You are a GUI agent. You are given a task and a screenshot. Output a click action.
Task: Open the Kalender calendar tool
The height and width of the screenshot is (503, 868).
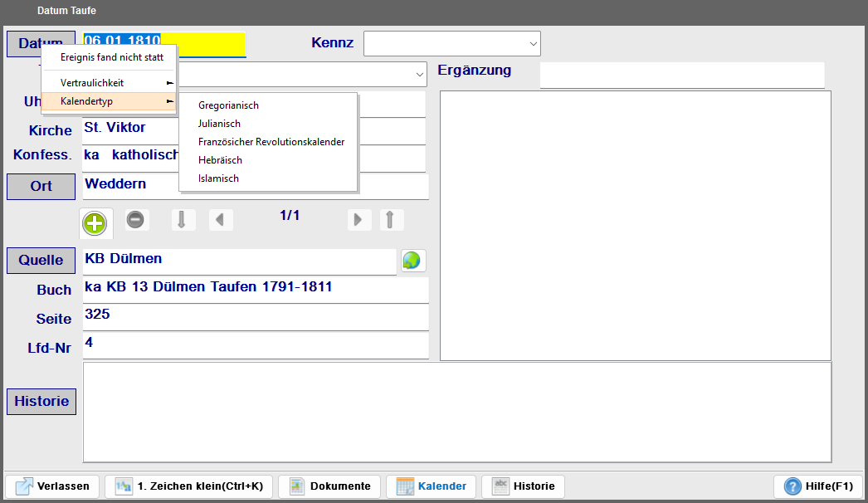click(432, 486)
